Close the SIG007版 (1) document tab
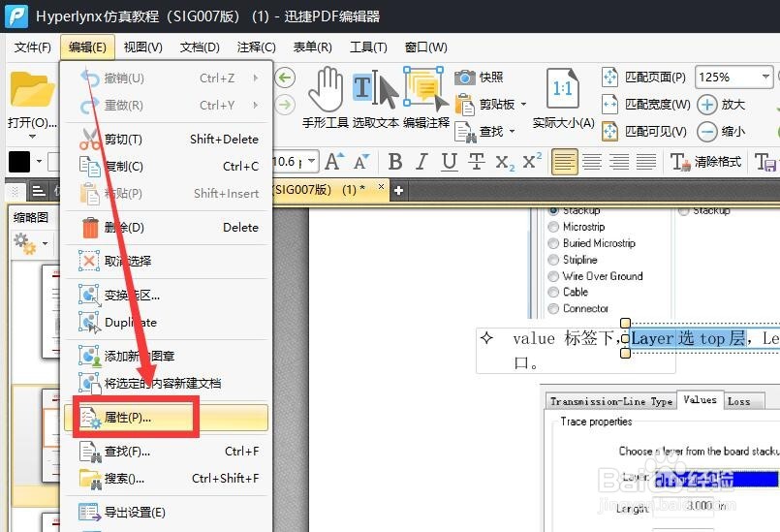The height and width of the screenshot is (532, 780). [381, 187]
